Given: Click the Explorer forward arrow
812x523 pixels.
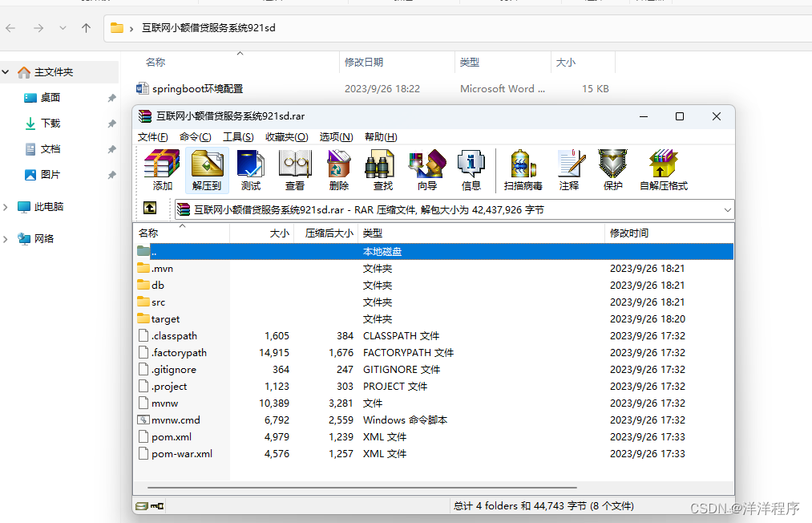Looking at the screenshot, I should (x=38, y=28).
